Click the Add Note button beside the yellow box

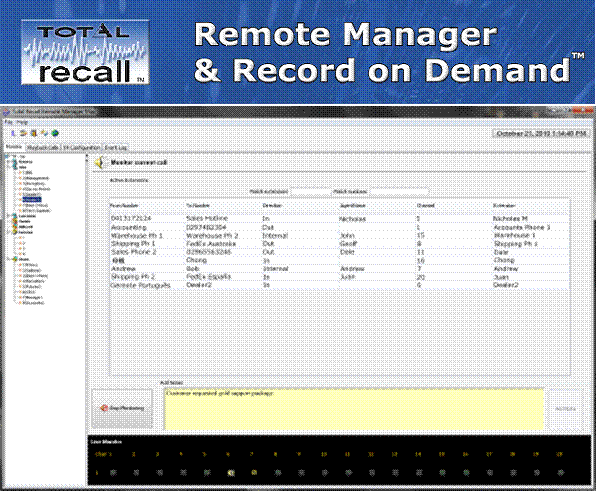(x=566, y=409)
